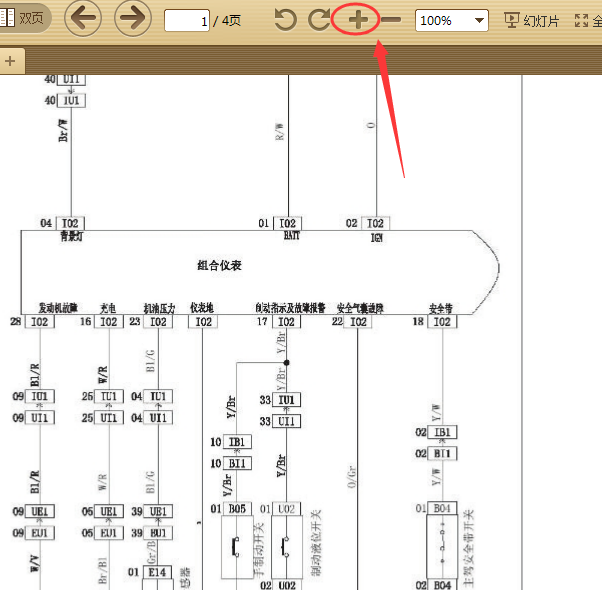Click the 仪表地 terminal label
The width and height of the screenshot is (602, 590).
coord(202,307)
